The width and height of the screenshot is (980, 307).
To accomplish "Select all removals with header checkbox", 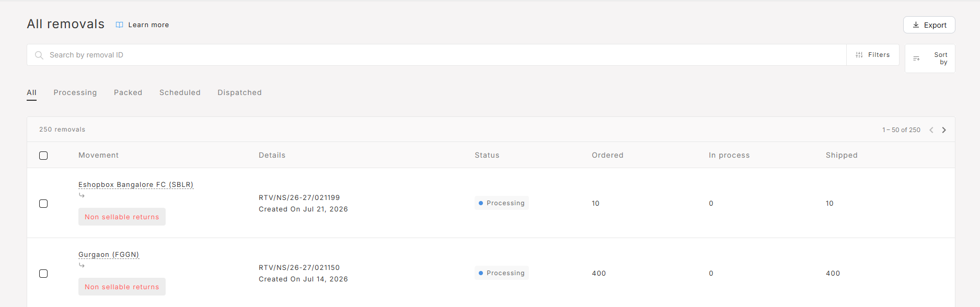I will pyautogui.click(x=43, y=156).
